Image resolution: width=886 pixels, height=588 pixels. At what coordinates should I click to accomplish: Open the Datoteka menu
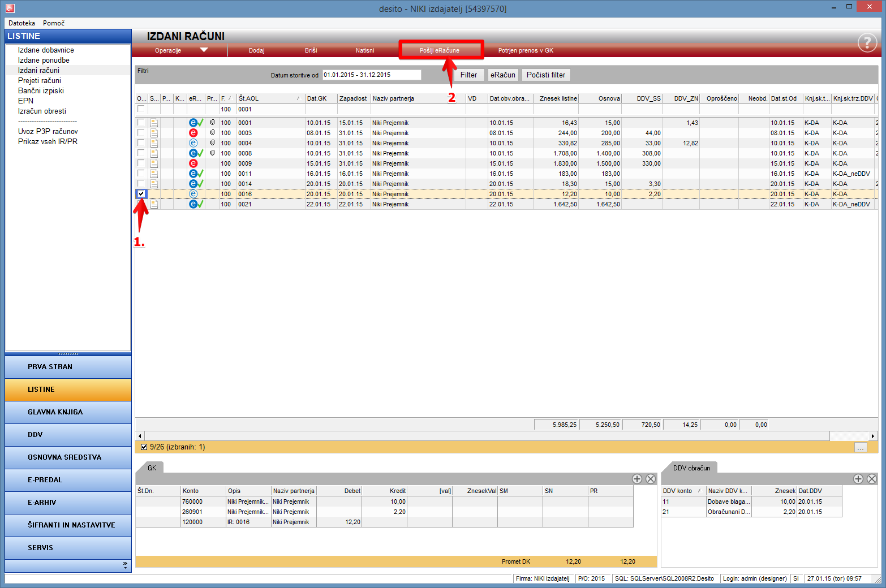(21, 23)
